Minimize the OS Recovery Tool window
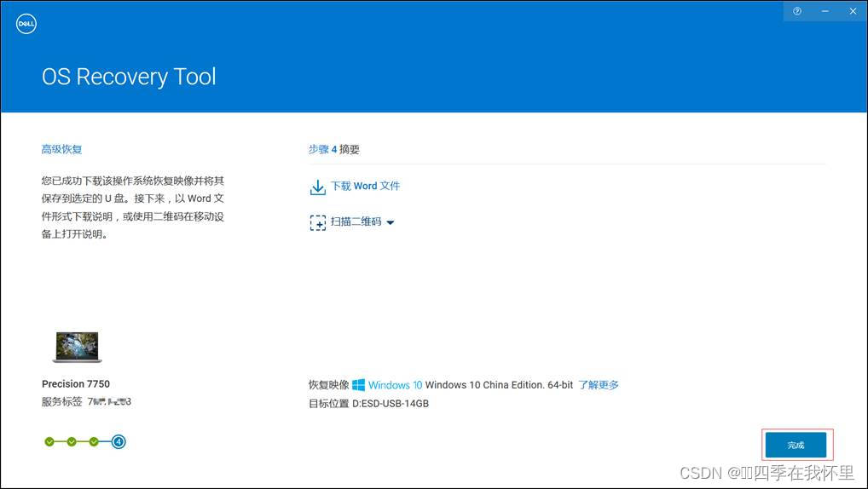This screenshot has width=868, height=489. tap(825, 11)
